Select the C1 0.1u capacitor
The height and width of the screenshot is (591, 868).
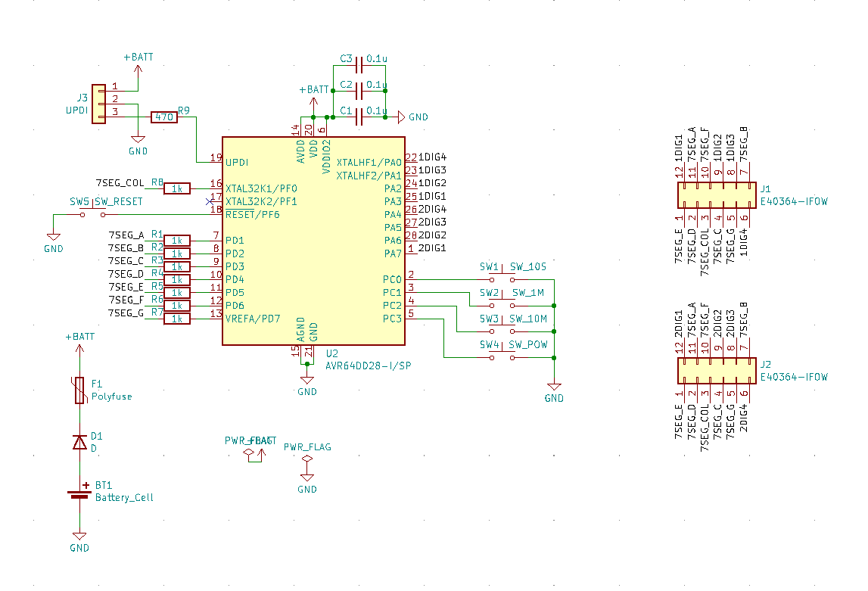click(x=360, y=117)
